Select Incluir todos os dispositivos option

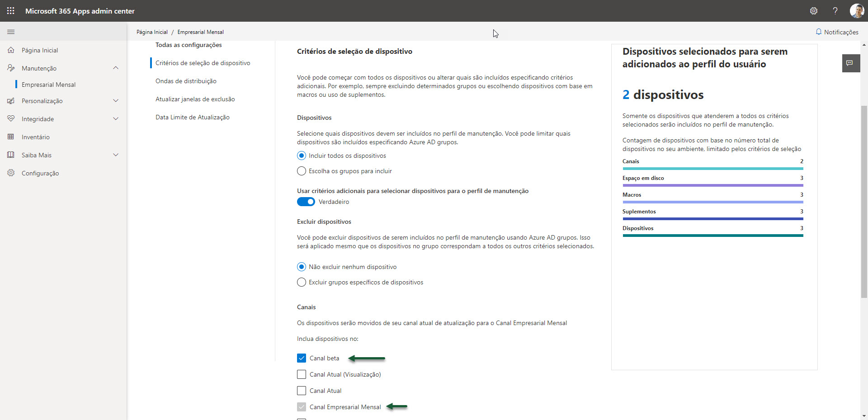(302, 156)
